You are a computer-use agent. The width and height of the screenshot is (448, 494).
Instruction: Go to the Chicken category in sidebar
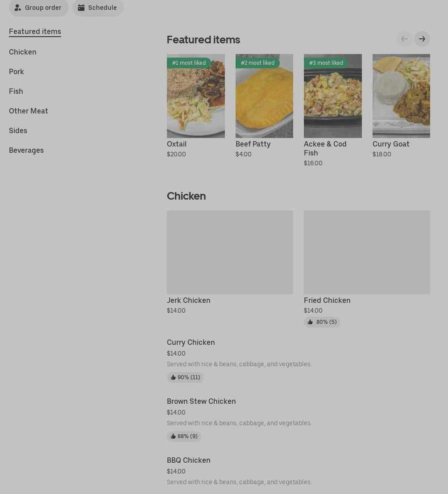pos(23,52)
